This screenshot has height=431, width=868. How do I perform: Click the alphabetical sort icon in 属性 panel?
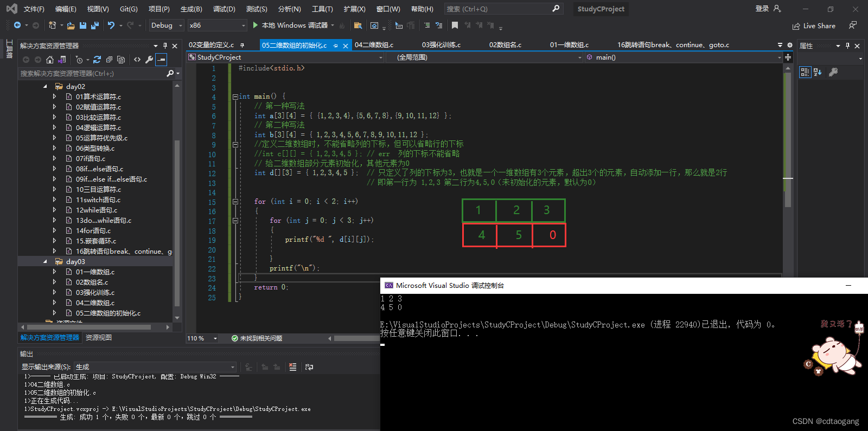818,72
